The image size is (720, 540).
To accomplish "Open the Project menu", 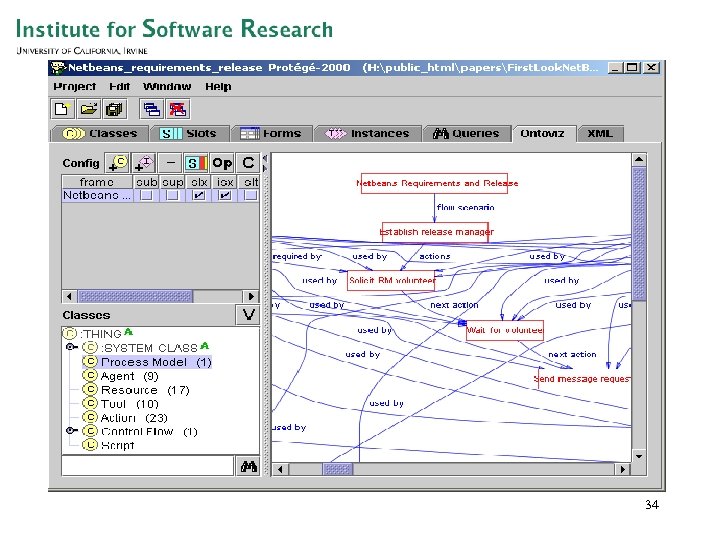I will (74, 86).
